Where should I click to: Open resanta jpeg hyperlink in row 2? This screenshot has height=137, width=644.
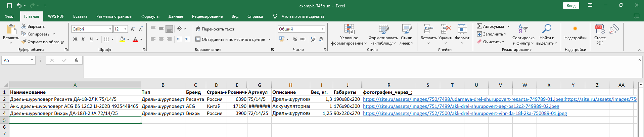point(500,99)
